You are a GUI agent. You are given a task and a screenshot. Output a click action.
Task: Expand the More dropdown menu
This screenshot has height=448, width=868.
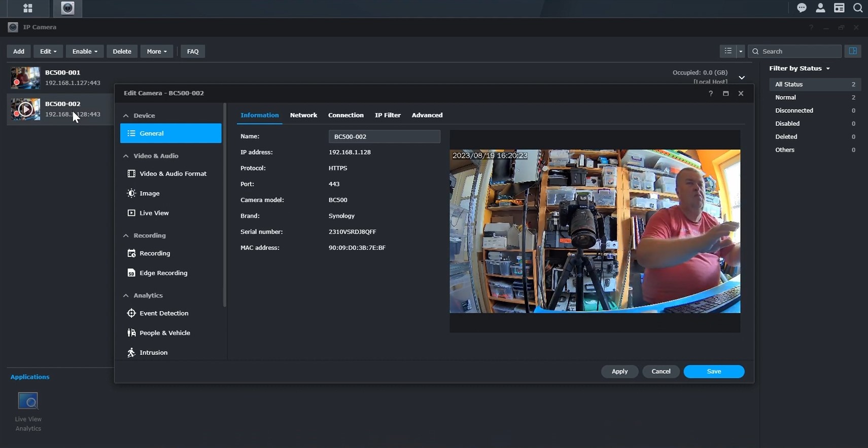(156, 51)
